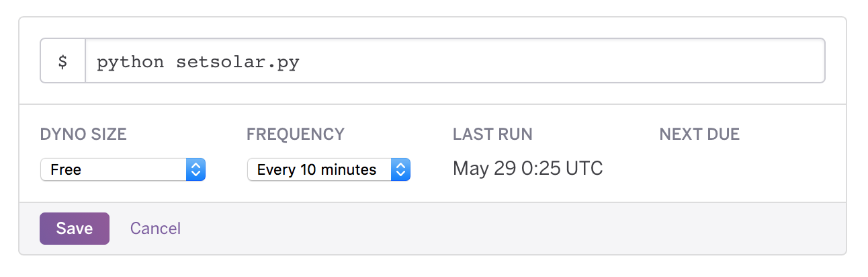
Task: Select the FREQUENCY heading label
Action: click(295, 134)
